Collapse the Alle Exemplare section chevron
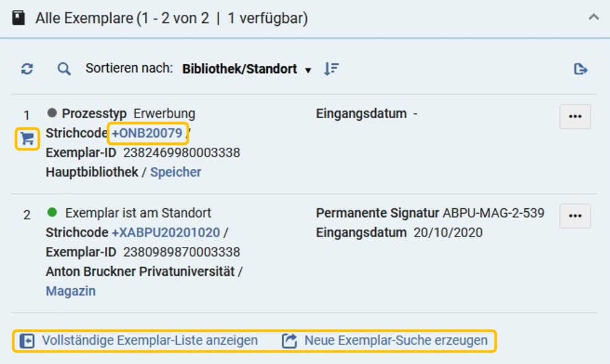Viewport: 610px width, 364px height. coord(593,17)
